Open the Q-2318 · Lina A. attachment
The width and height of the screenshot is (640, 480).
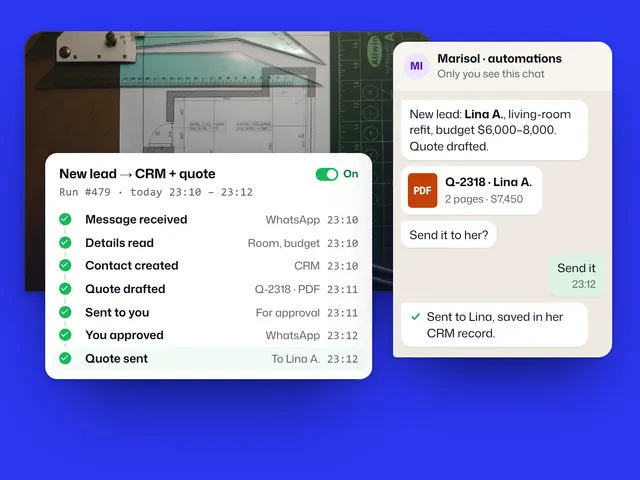coord(471,191)
